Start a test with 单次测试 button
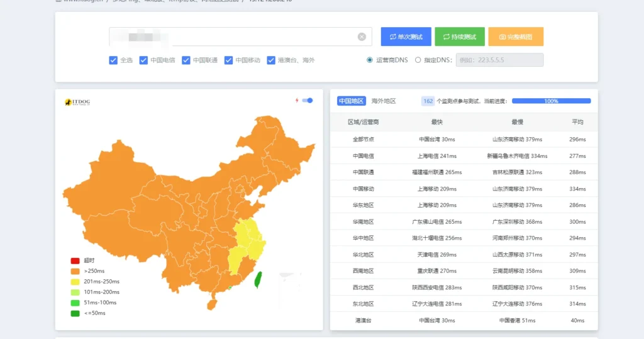This screenshot has height=339, width=644. pos(406,36)
